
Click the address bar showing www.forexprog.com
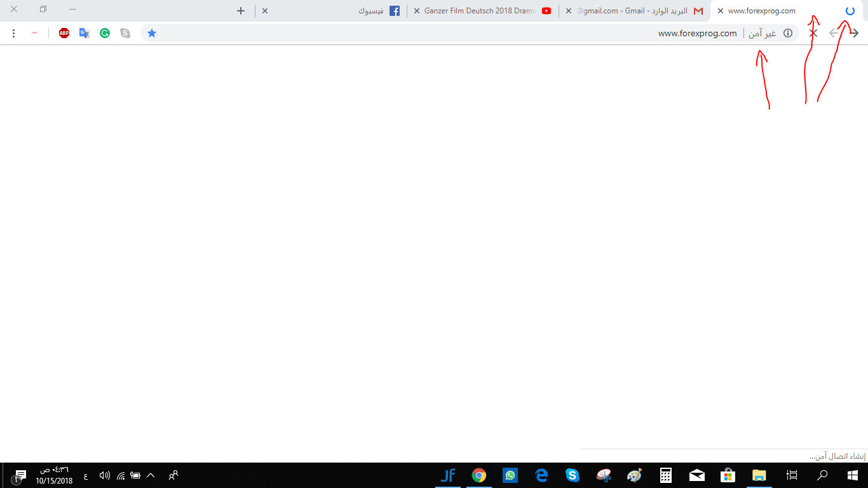pos(445,33)
